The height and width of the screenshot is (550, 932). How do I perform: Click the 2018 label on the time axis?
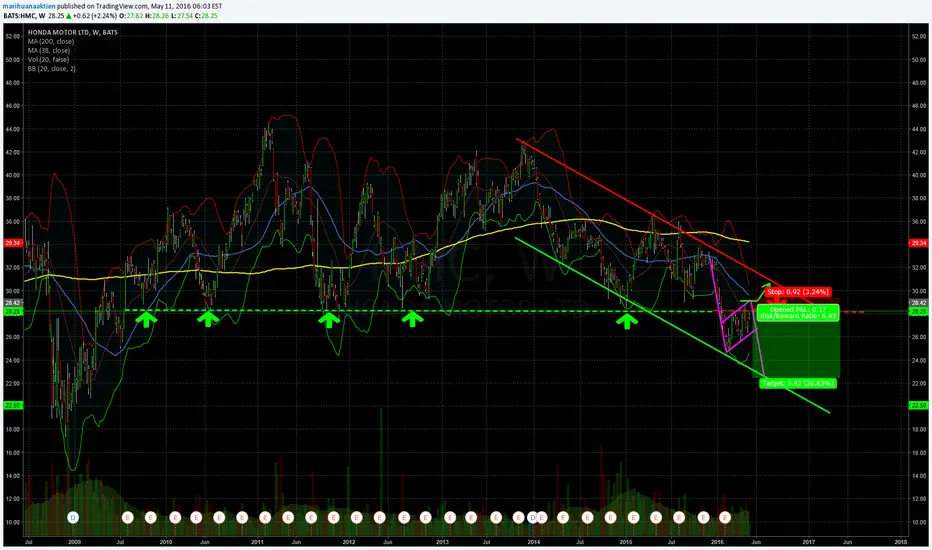(x=901, y=542)
